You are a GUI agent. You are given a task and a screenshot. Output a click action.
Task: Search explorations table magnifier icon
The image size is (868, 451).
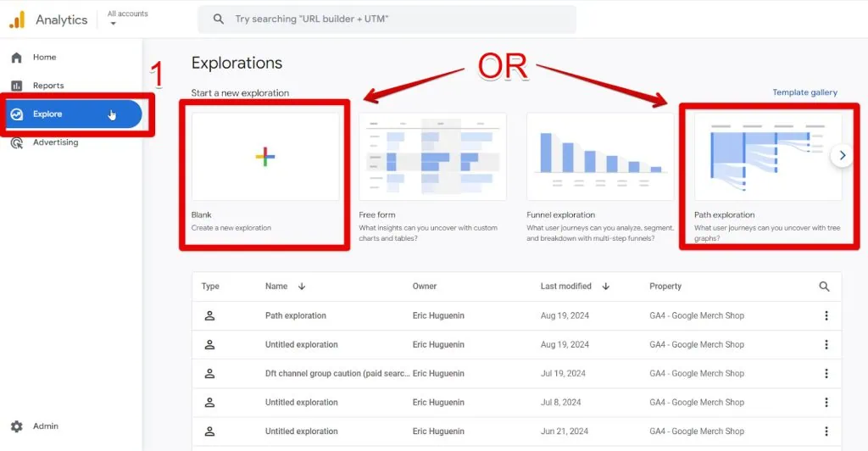[x=825, y=287]
